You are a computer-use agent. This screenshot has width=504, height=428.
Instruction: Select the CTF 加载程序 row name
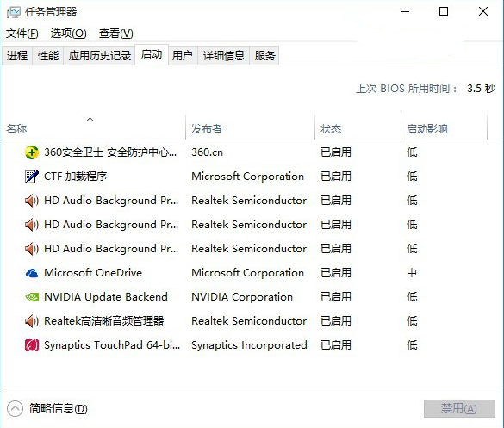(x=76, y=177)
